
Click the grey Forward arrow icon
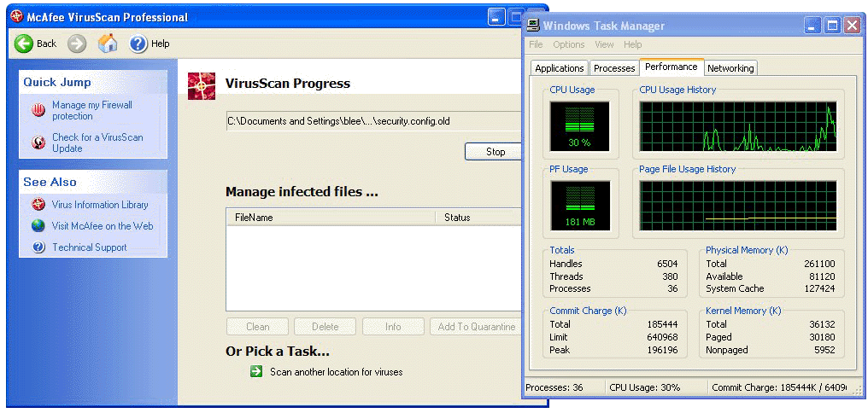pos(77,44)
